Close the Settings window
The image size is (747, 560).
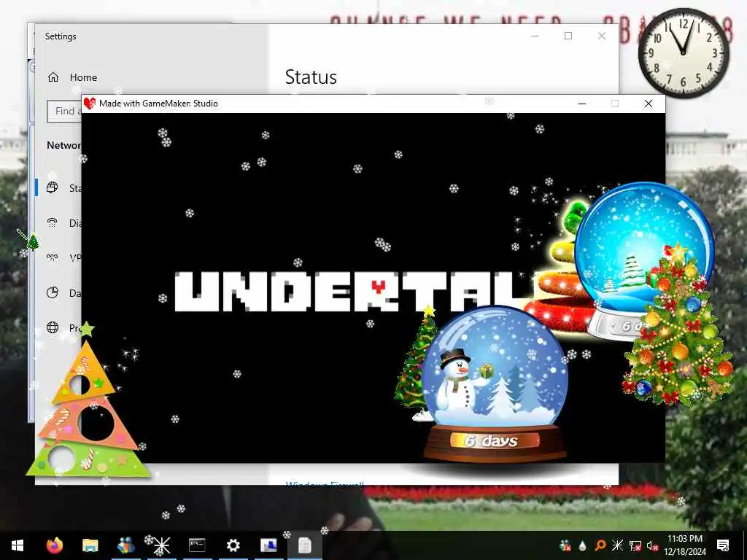click(602, 36)
